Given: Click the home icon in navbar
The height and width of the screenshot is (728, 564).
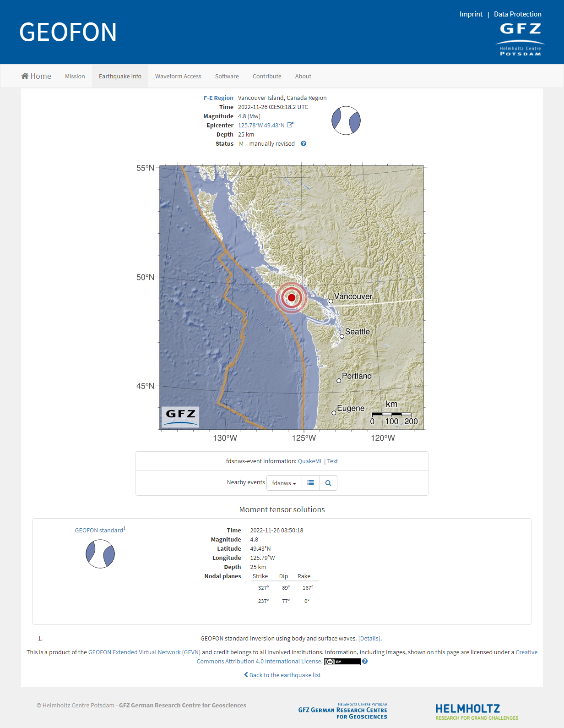Looking at the screenshot, I should (25, 76).
